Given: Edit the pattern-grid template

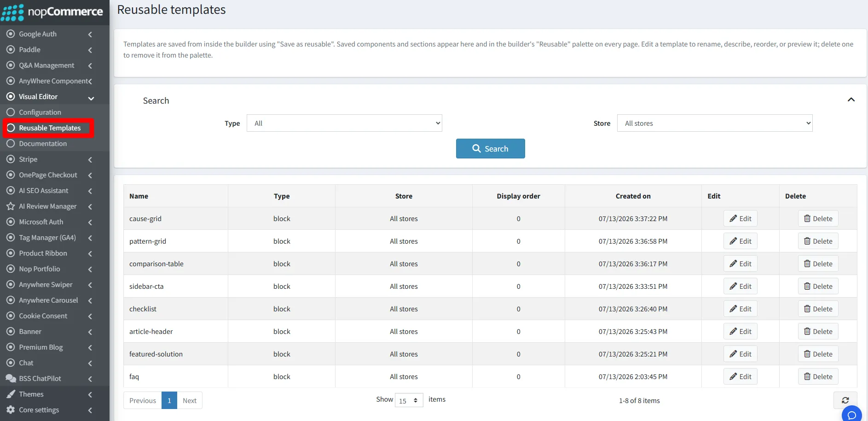Looking at the screenshot, I should [740, 241].
